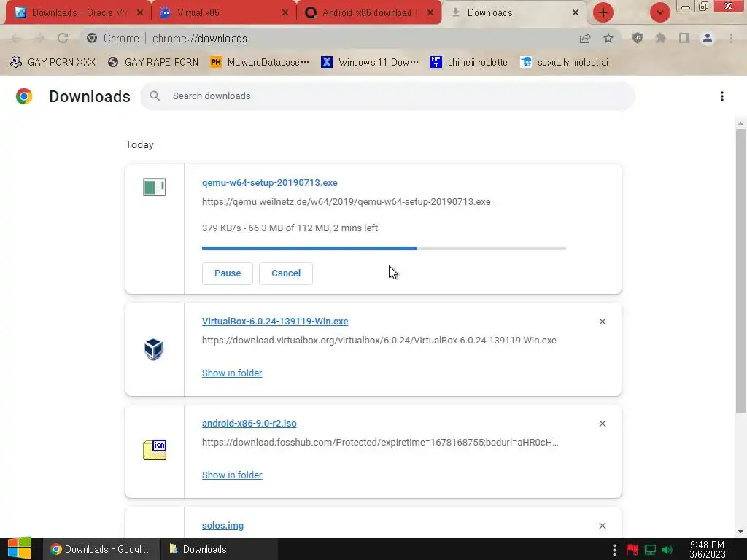Bookmark this page with the star icon
The width and height of the screenshot is (747, 560).
[x=608, y=39]
